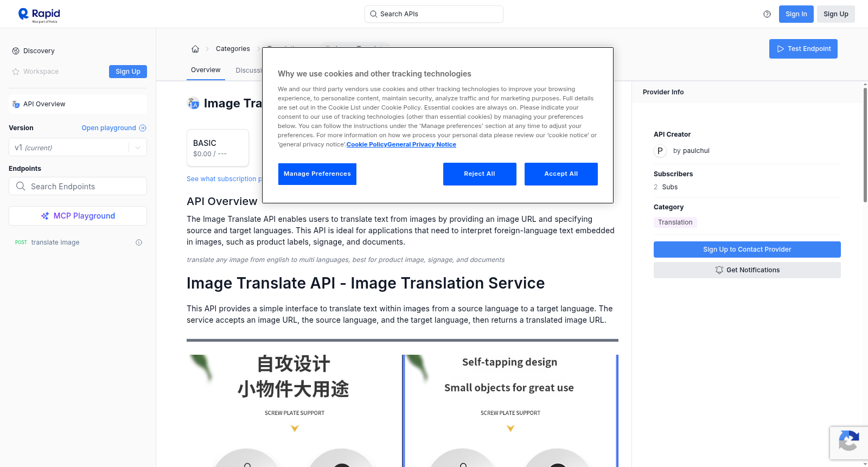The height and width of the screenshot is (467, 868).
Task: Click the info icon beside translate image
Action: (139, 242)
